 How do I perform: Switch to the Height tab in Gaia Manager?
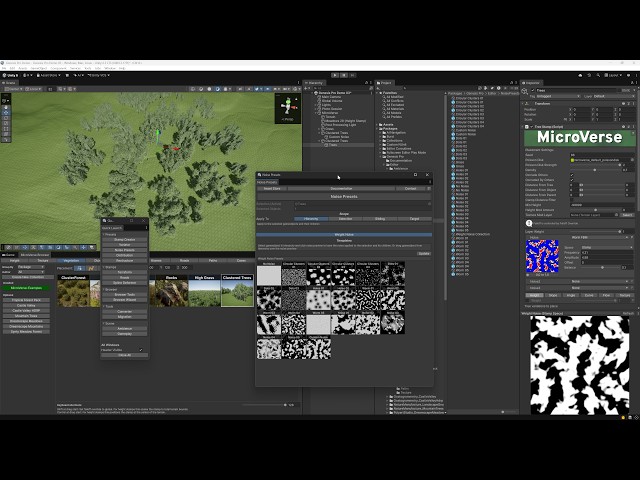[14, 260]
